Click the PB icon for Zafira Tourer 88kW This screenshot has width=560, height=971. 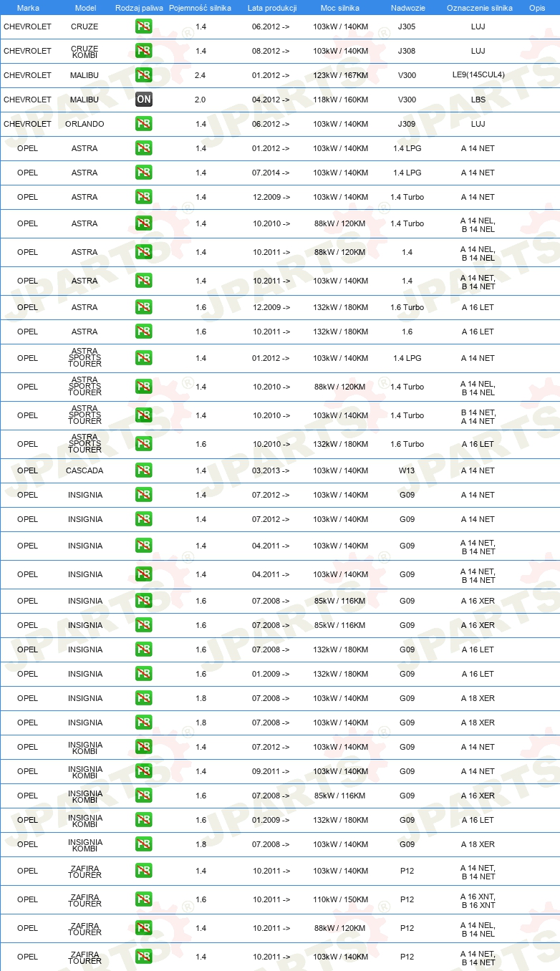pos(144,928)
